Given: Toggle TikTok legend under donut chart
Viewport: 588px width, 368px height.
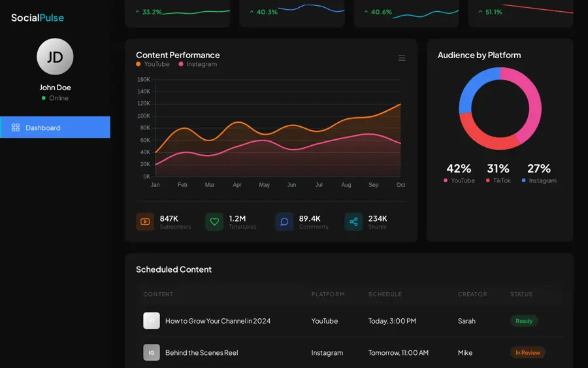Looking at the screenshot, I should [x=498, y=180].
